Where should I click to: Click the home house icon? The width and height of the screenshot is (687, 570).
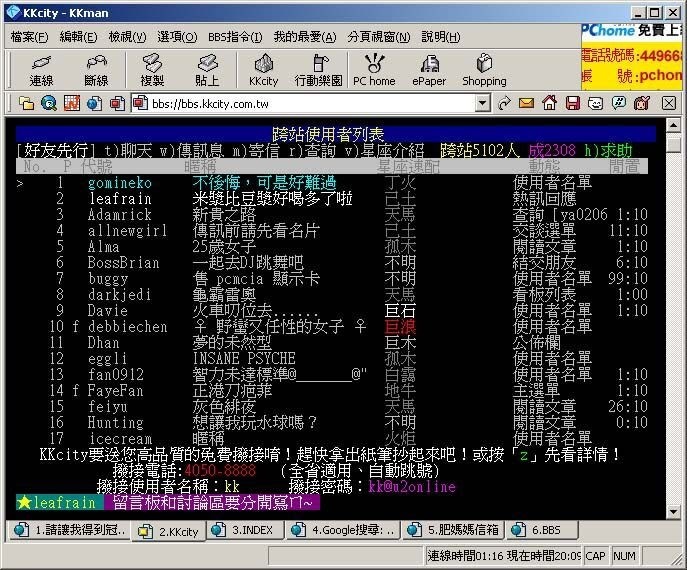point(549,103)
